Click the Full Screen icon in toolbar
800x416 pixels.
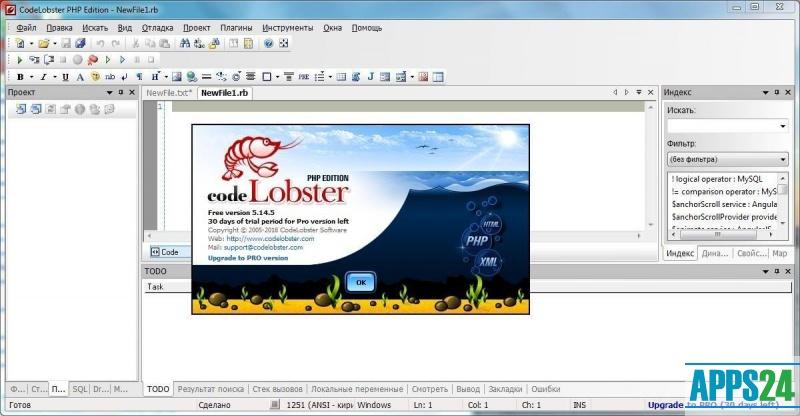coord(284,44)
